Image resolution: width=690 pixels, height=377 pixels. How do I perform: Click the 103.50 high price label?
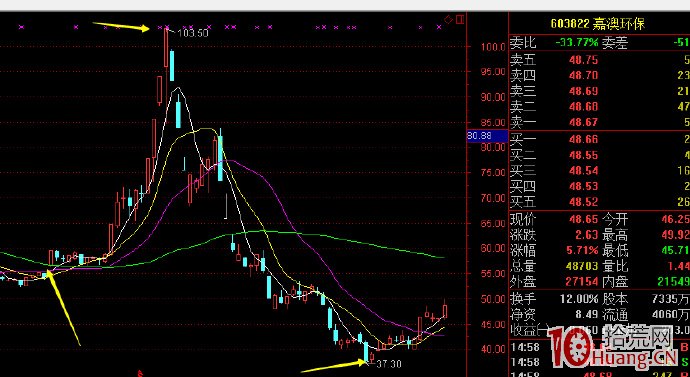click(193, 33)
